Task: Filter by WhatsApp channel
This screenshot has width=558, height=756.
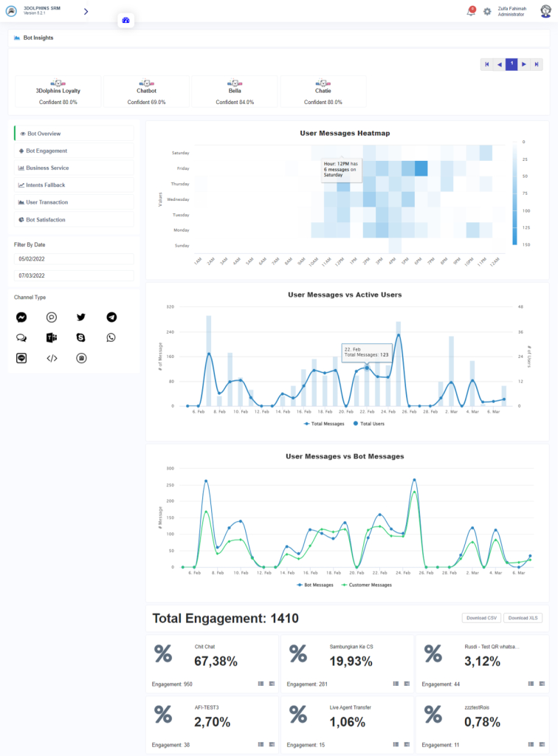Action: (111, 337)
